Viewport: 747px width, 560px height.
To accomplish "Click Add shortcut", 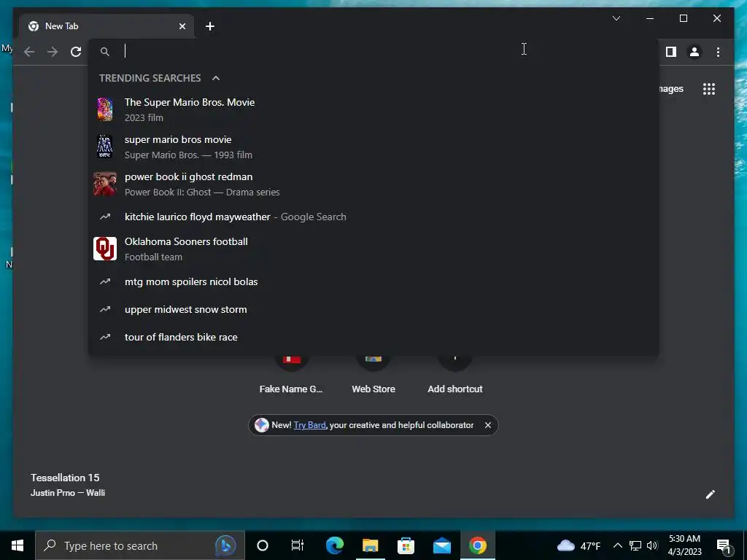I will pos(455,376).
